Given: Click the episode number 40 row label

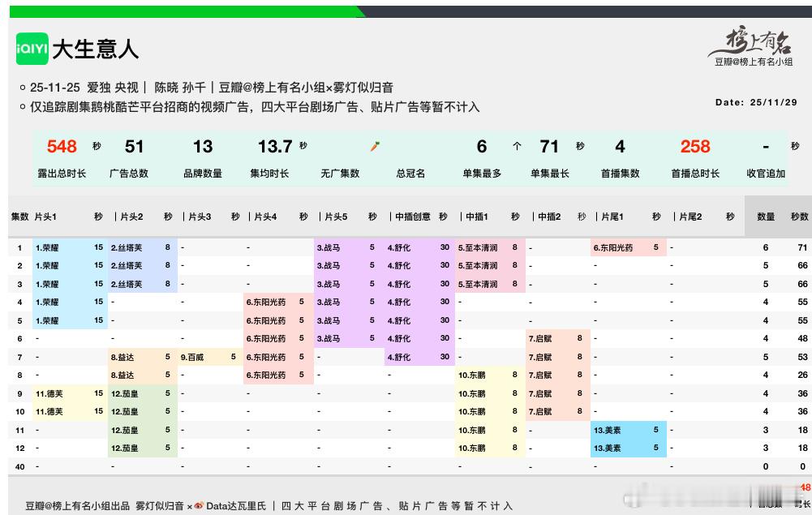Looking at the screenshot, I should [x=19, y=467].
